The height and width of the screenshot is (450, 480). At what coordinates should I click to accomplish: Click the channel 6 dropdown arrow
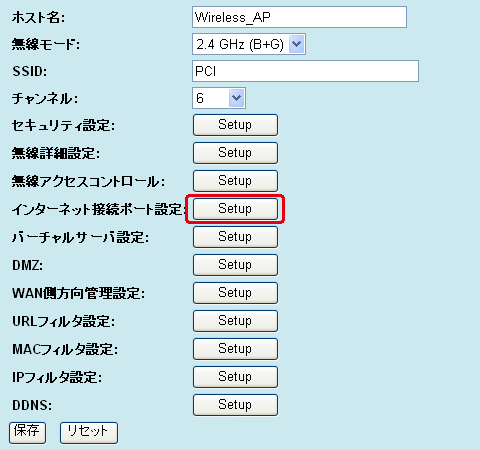[236, 98]
